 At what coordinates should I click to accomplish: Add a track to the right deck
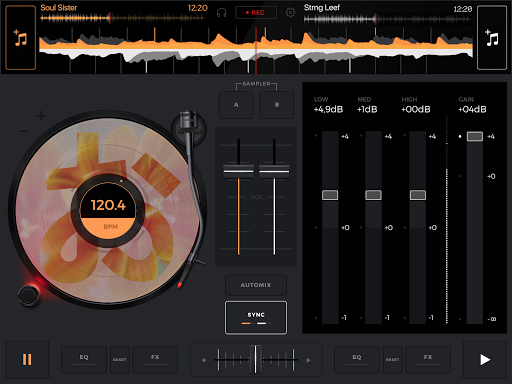pos(492,37)
